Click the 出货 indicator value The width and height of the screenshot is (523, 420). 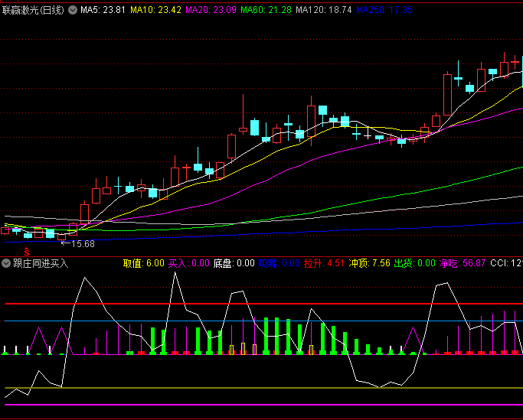click(x=414, y=263)
